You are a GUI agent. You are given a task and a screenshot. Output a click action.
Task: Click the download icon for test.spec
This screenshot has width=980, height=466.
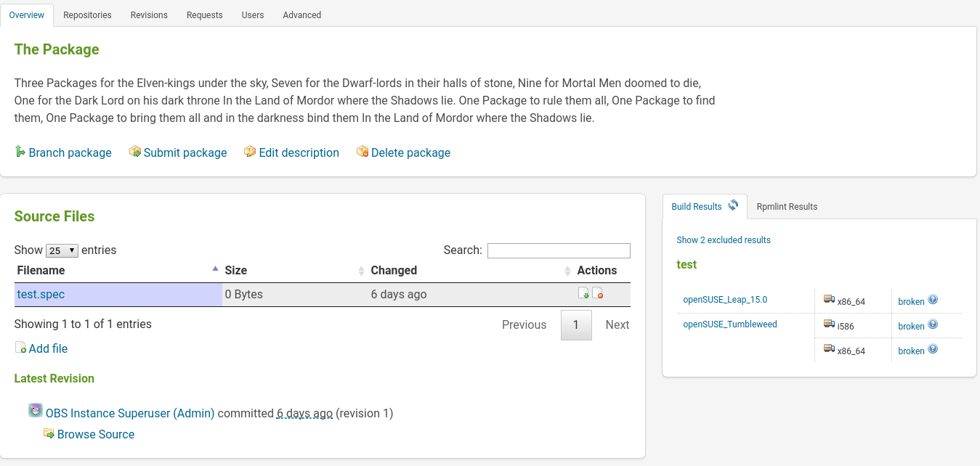583,293
